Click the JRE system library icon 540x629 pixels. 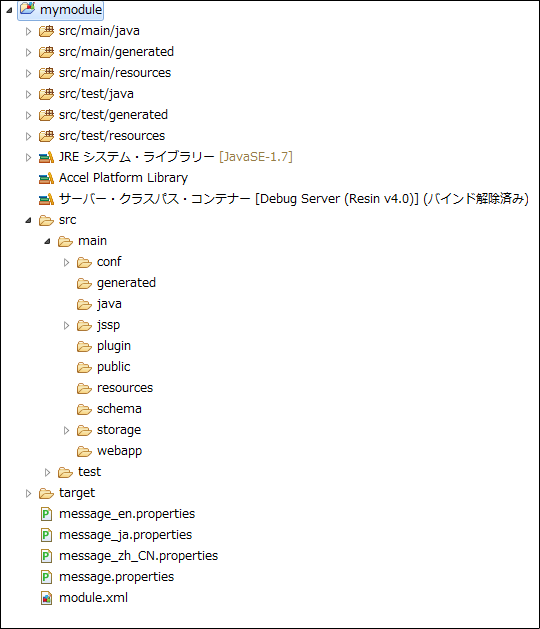point(47,157)
